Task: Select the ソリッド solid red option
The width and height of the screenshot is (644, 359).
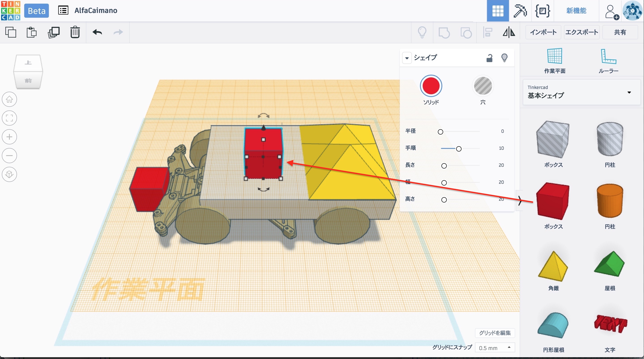Action: (x=431, y=86)
